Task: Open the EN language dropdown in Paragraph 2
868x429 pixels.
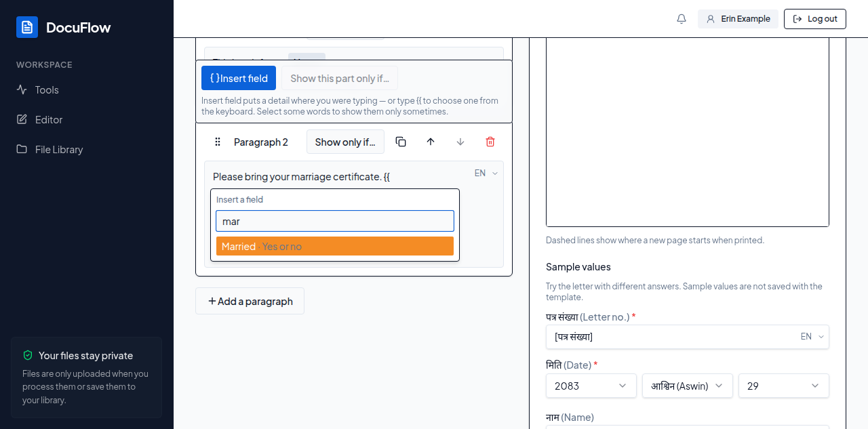Action: [486, 173]
